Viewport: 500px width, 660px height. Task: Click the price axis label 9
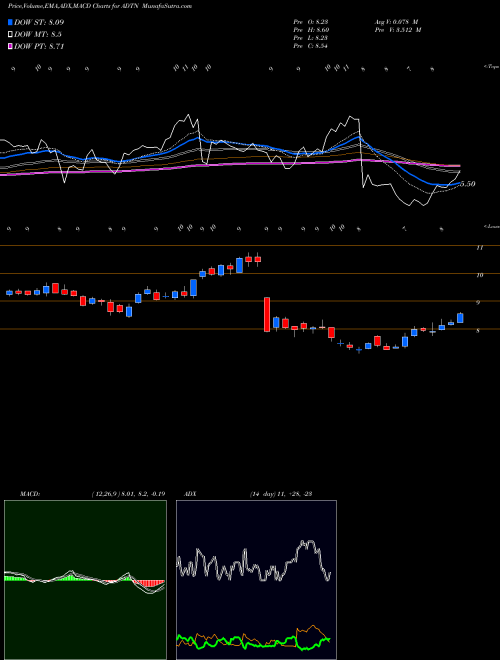point(478,303)
